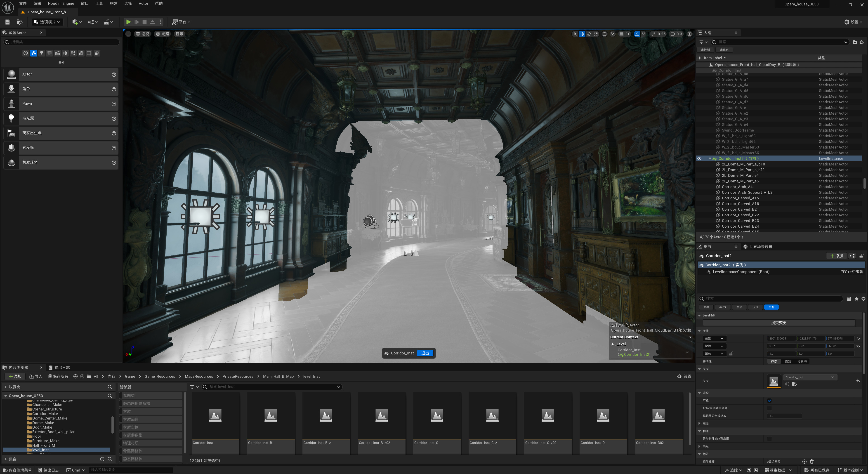Image resolution: width=868 pixels, height=474 pixels.
Task: Open the 选项模式 mode dropdown
Action: pos(47,22)
